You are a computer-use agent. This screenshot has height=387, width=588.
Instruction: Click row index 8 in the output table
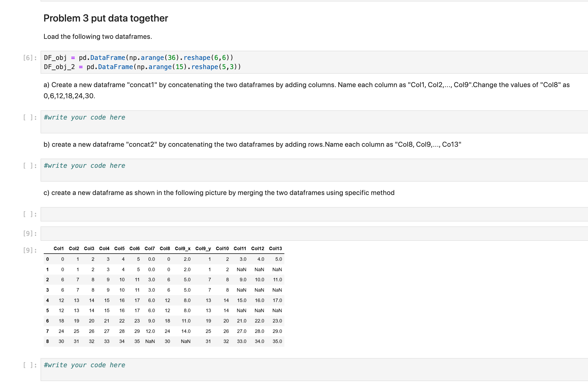[47, 341]
